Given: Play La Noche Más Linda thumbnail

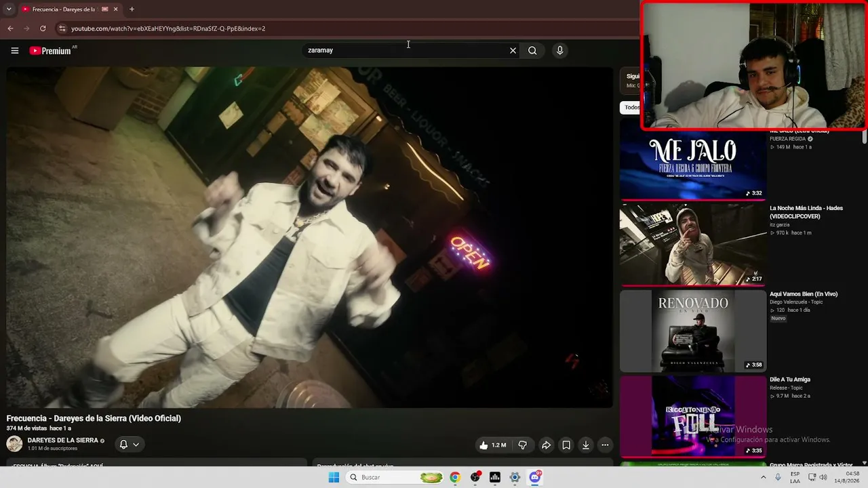Looking at the screenshot, I should click(693, 245).
